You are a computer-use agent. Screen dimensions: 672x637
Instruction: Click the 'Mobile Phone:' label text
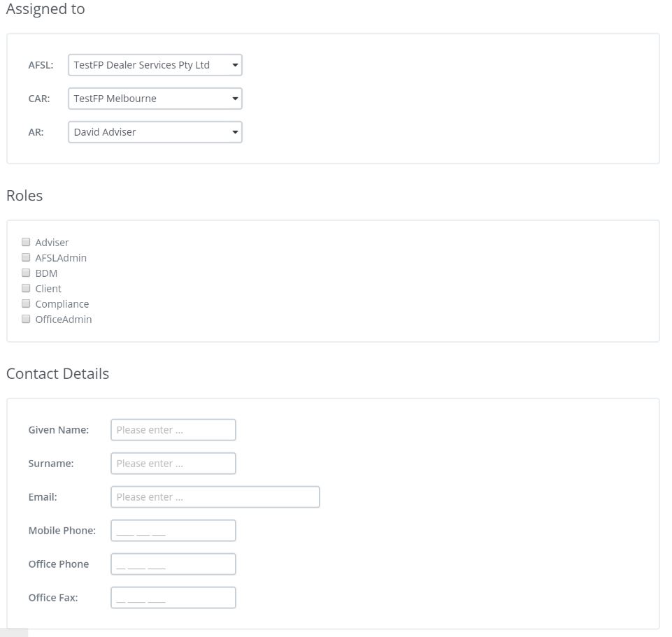pyautogui.click(x=62, y=531)
